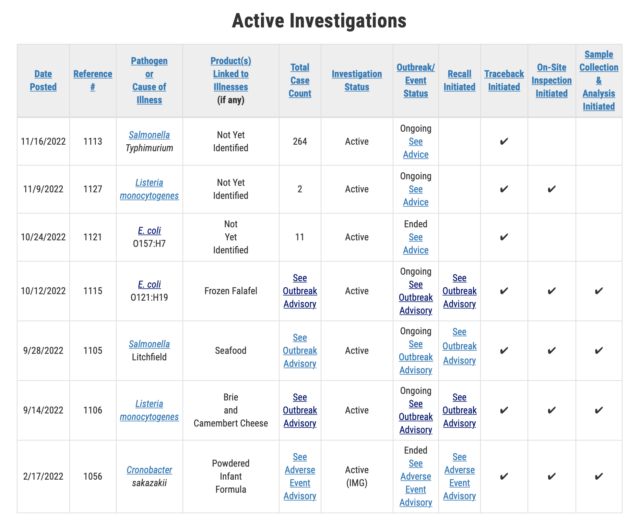Screen dimensions: 640x528
Task: Click reference number 1121
Action: 93,237
